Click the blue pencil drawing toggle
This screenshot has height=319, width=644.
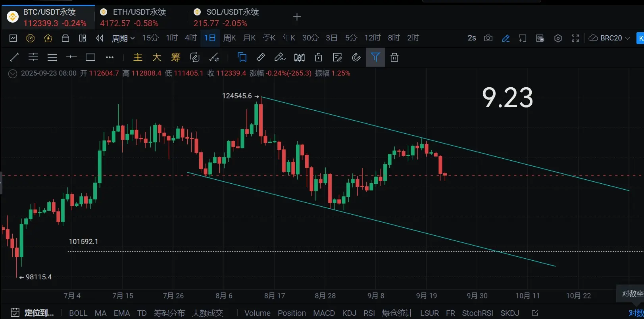point(506,38)
